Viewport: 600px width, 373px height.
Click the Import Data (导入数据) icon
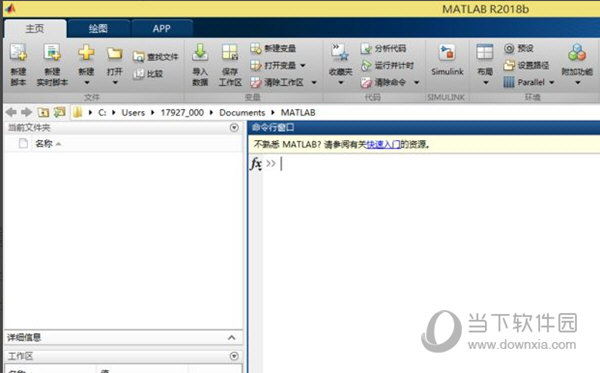coord(200,52)
